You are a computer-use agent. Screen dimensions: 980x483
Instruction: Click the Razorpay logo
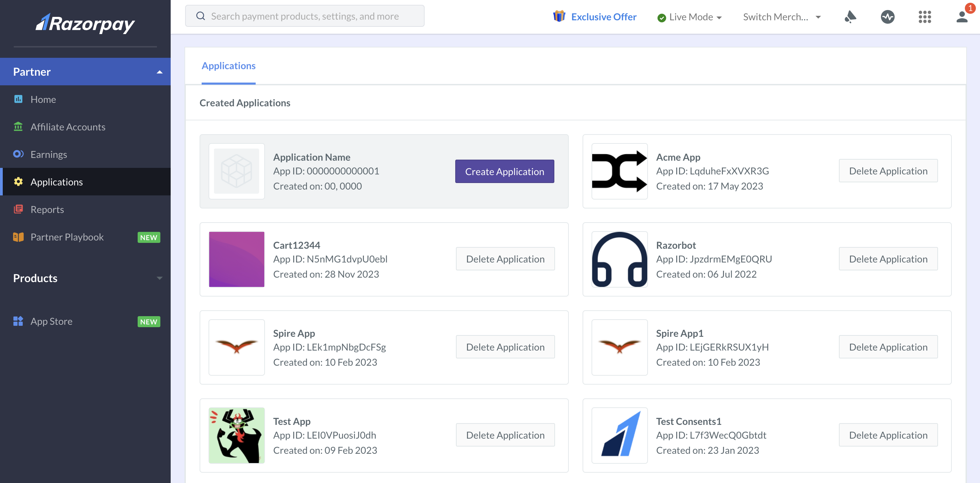point(85,24)
